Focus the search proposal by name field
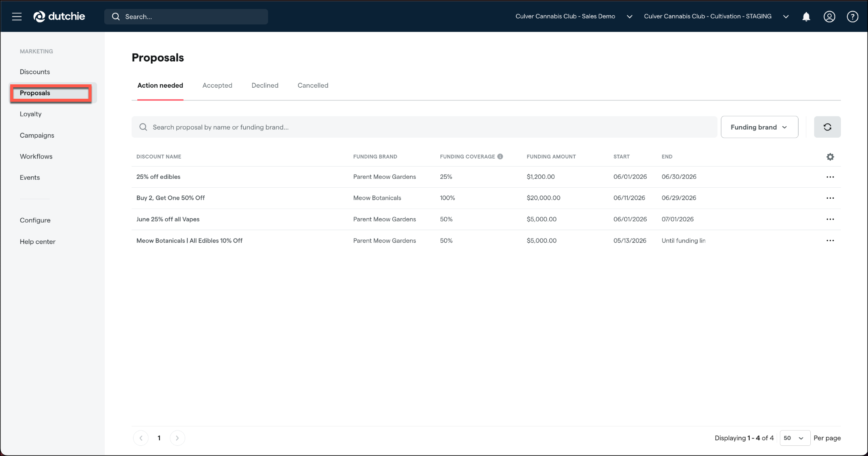868x456 pixels. coord(424,127)
